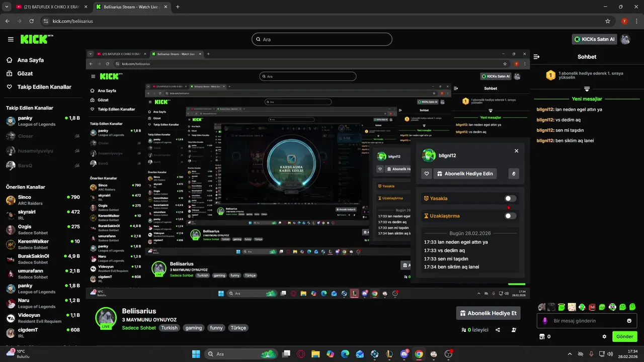
Task: Click the chat message input field
Action: coord(587,321)
